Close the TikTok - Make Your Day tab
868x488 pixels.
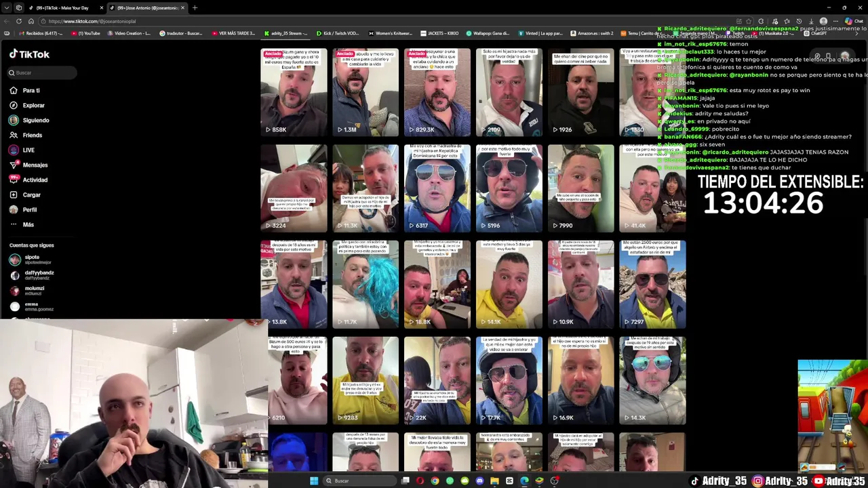click(x=102, y=7)
